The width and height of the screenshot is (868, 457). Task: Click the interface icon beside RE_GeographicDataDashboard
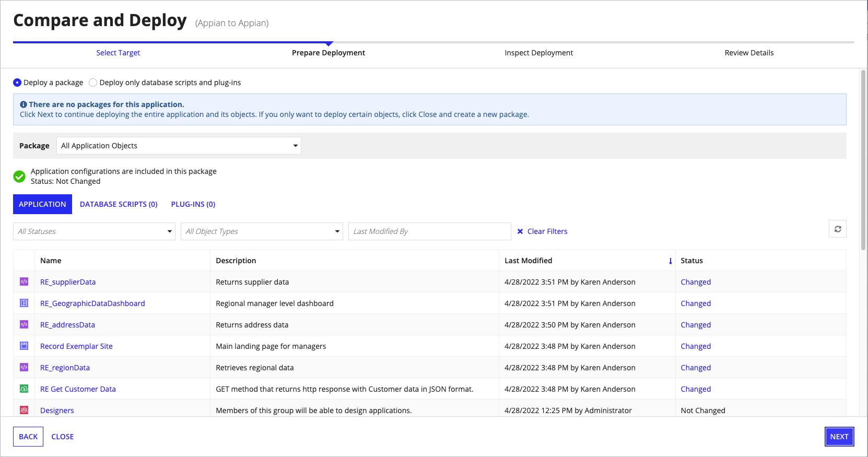[x=24, y=303]
